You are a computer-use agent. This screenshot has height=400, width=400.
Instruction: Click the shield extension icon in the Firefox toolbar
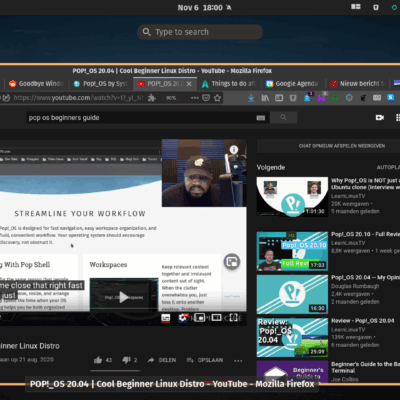[293, 98]
